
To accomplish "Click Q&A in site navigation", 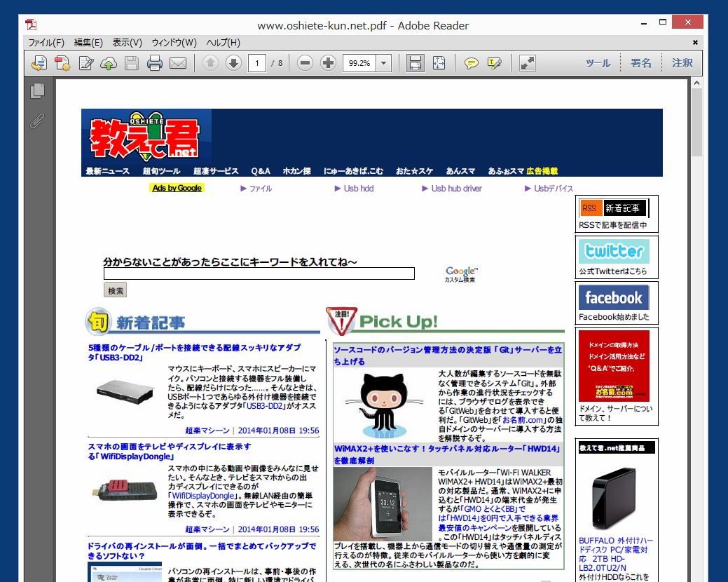I will pyautogui.click(x=261, y=171).
